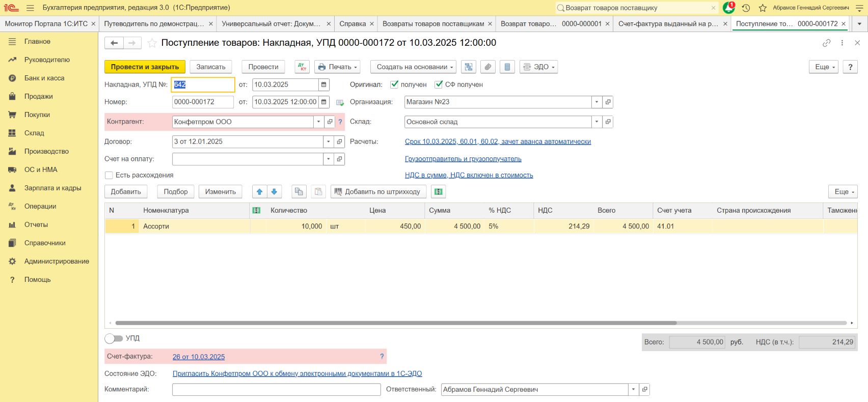This screenshot has height=402, width=868.
Task: Expand the Организация dropdown list
Action: pyautogui.click(x=596, y=102)
